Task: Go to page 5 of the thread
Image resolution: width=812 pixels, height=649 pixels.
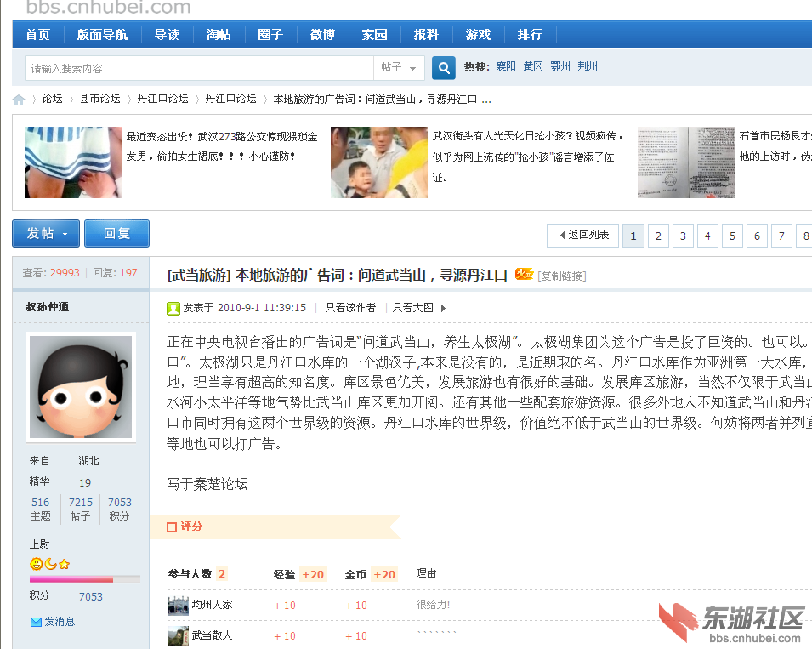Action: tap(732, 236)
